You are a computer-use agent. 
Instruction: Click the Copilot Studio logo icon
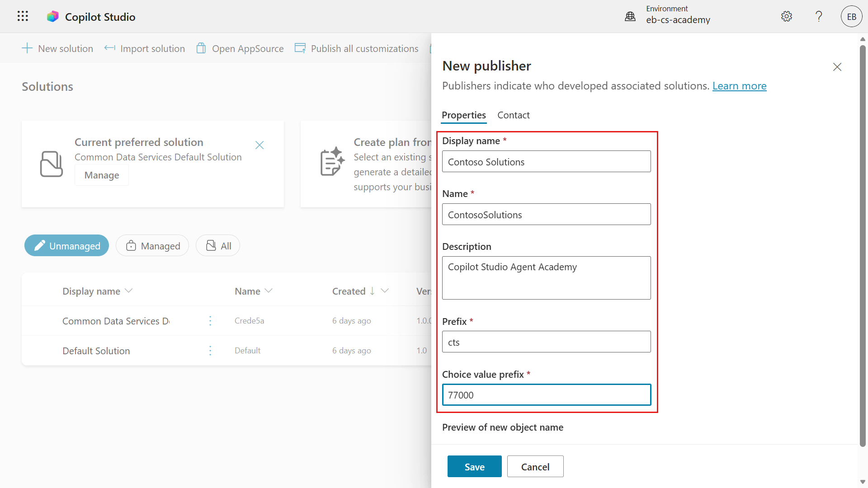pos(53,17)
